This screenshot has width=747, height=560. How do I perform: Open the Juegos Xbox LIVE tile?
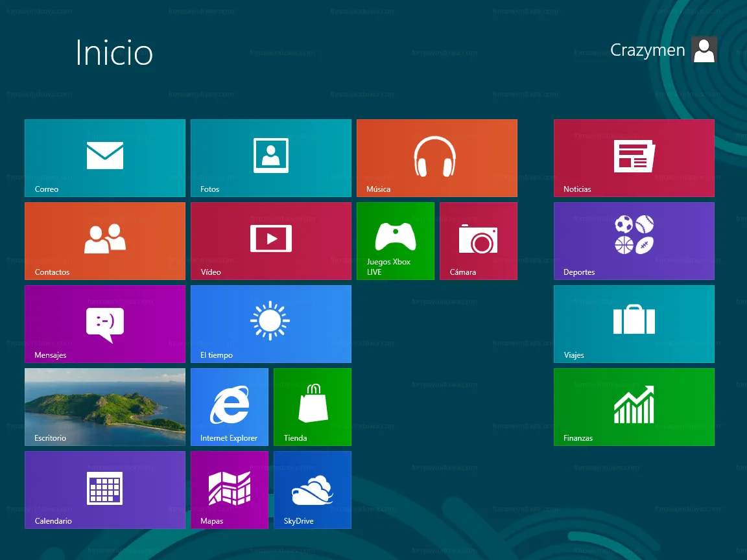396,241
